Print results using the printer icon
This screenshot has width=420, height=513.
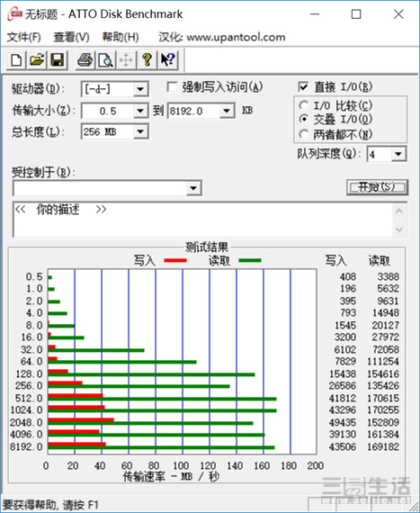85,60
